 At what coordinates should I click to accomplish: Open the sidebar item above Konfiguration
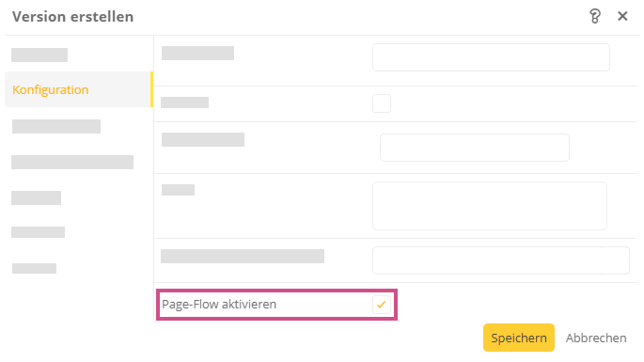(39, 55)
